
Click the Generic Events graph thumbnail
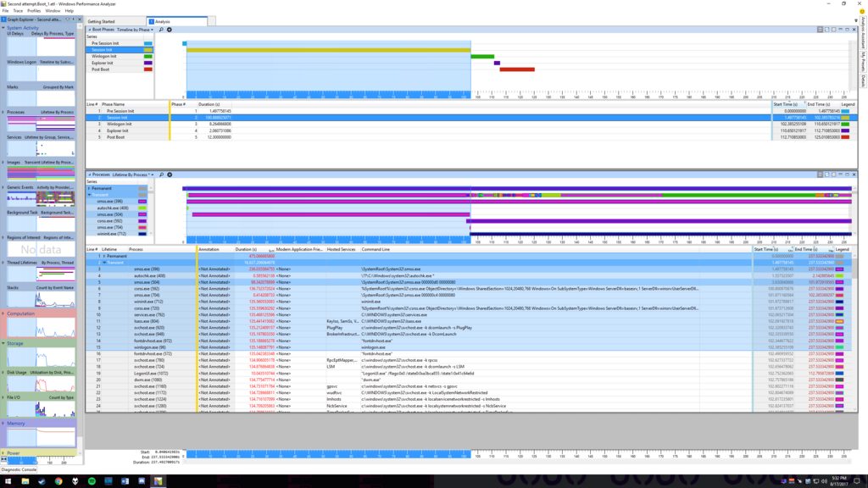tap(41, 198)
